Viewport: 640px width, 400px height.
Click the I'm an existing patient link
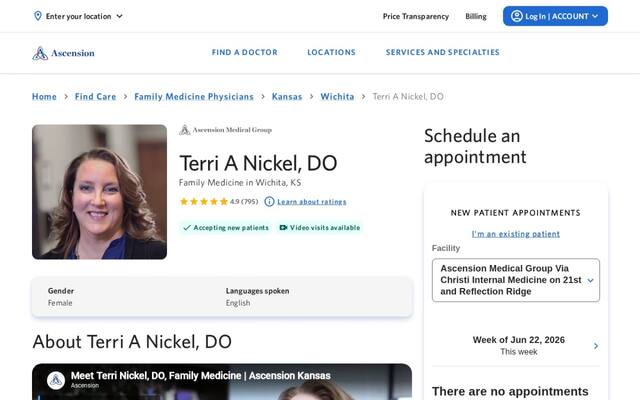tap(516, 234)
